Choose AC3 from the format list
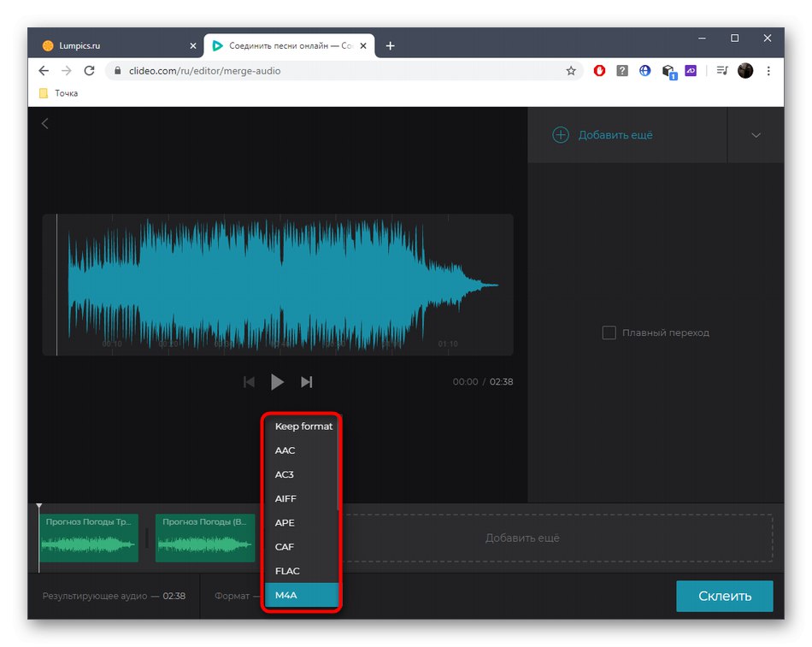The width and height of the screenshot is (812, 647). [x=302, y=474]
